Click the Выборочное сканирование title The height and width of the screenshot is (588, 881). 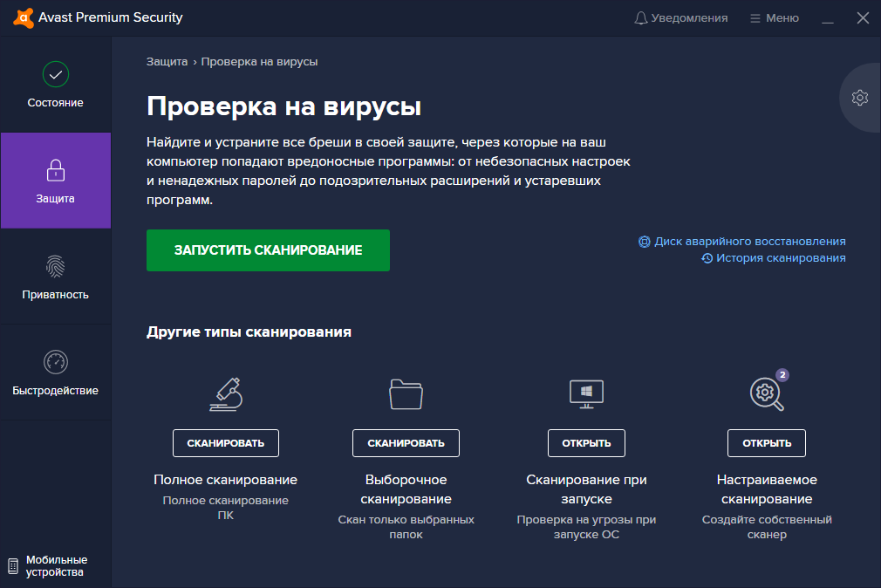(x=406, y=489)
